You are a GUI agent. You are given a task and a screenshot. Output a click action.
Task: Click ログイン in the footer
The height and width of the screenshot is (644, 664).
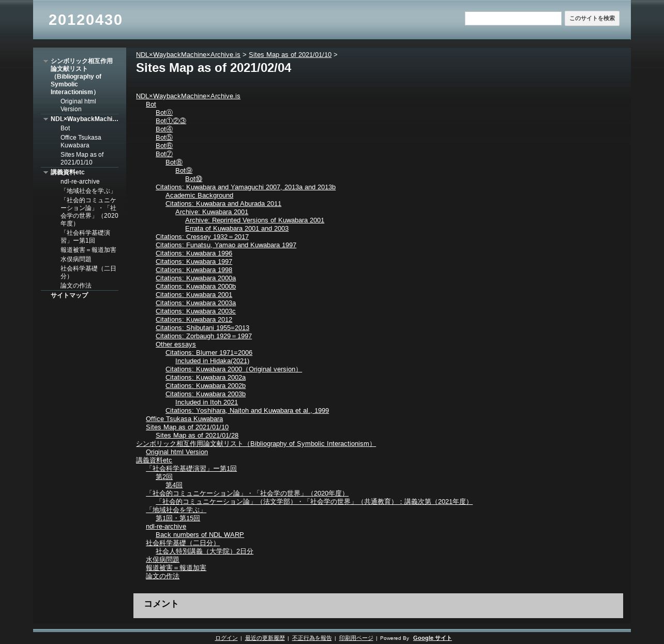coord(227,638)
